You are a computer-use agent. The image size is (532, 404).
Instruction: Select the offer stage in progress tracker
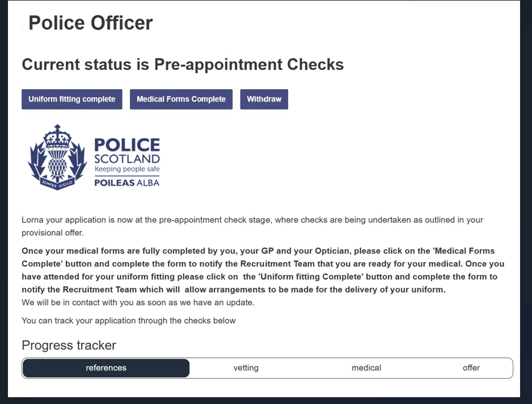[471, 368]
